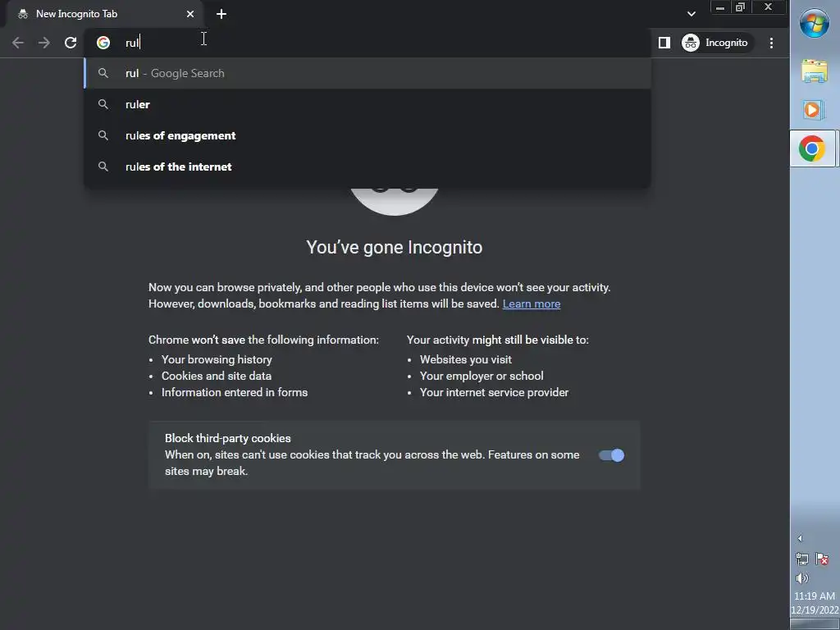Open the 'Learn more' link
The image size is (840, 630).
coord(532,304)
